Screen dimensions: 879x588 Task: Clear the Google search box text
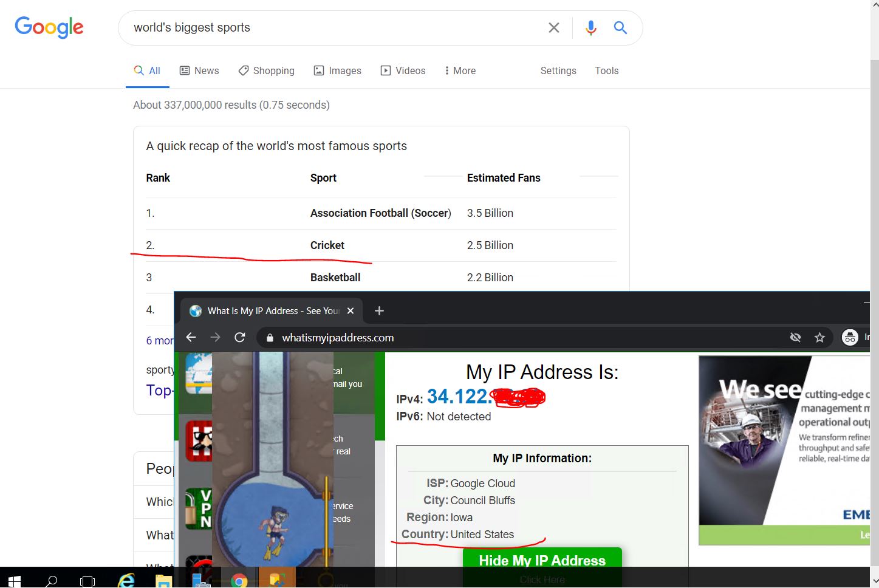click(x=553, y=27)
